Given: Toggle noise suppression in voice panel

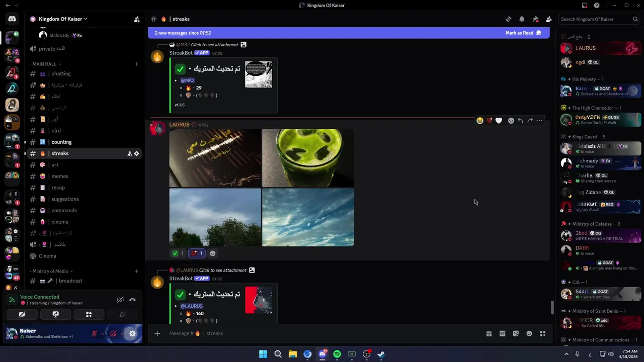Looking at the screenshot, I should point(120,300).
